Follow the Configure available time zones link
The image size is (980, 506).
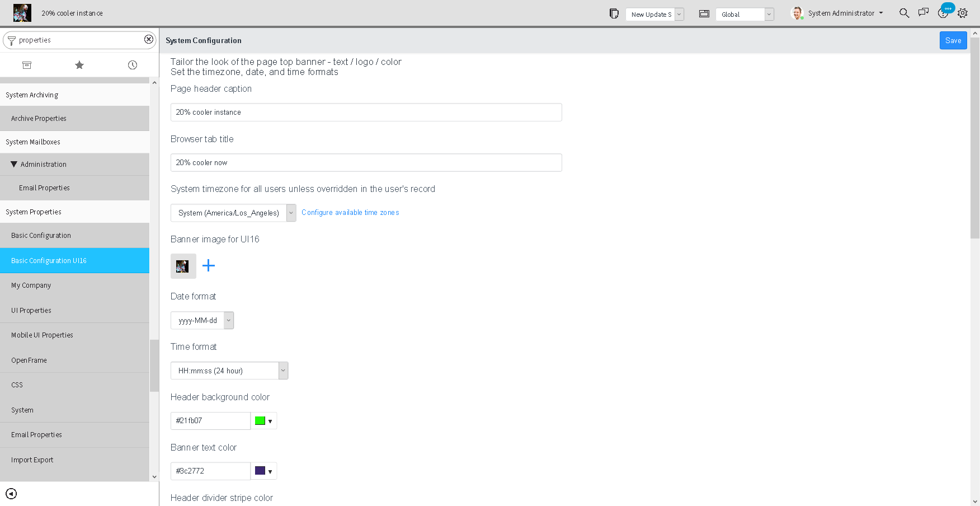tap(350, 212)
